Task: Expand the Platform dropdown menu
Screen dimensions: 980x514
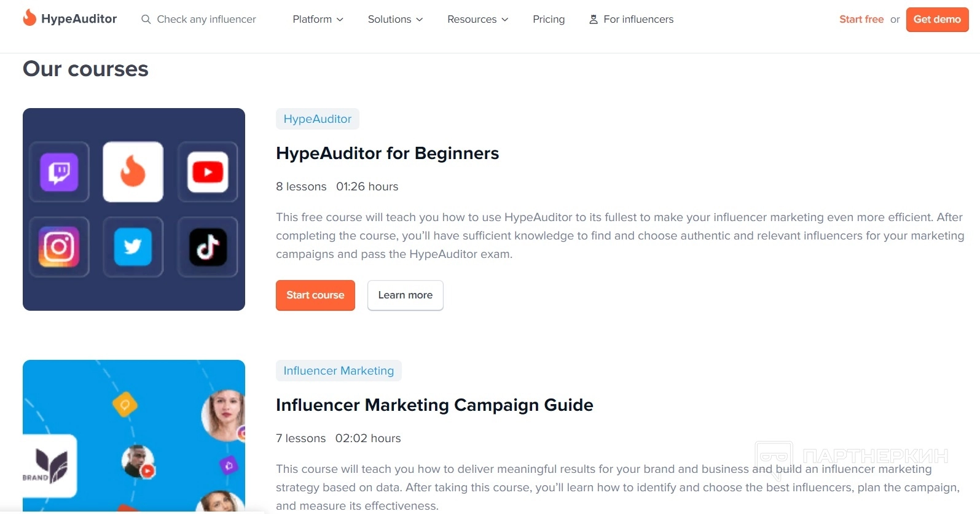Action: click(x=318, y=20)
